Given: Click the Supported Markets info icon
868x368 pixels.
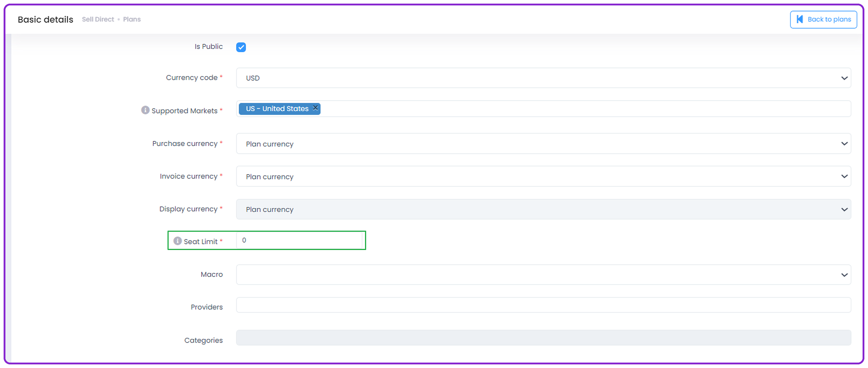Looking at the screenshot, I should [145, 110].
